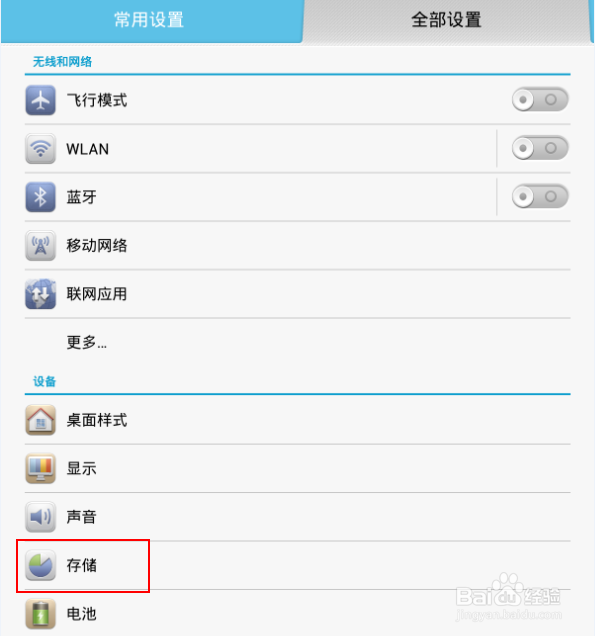Tap the 联网应用 globe arrows icon
Image resolution: width=595 pixels, height=636 pixels.
pos(40,294)
